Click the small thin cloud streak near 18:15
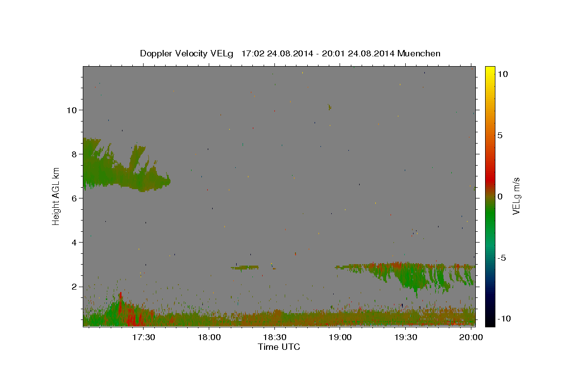588x392 pixels. (245, 267)
